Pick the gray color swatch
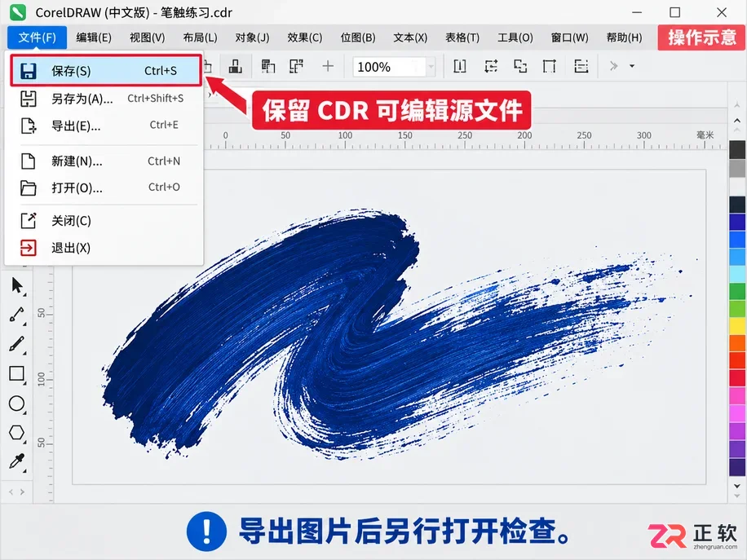Screen dimensions: 747x560 click(737, 169)
